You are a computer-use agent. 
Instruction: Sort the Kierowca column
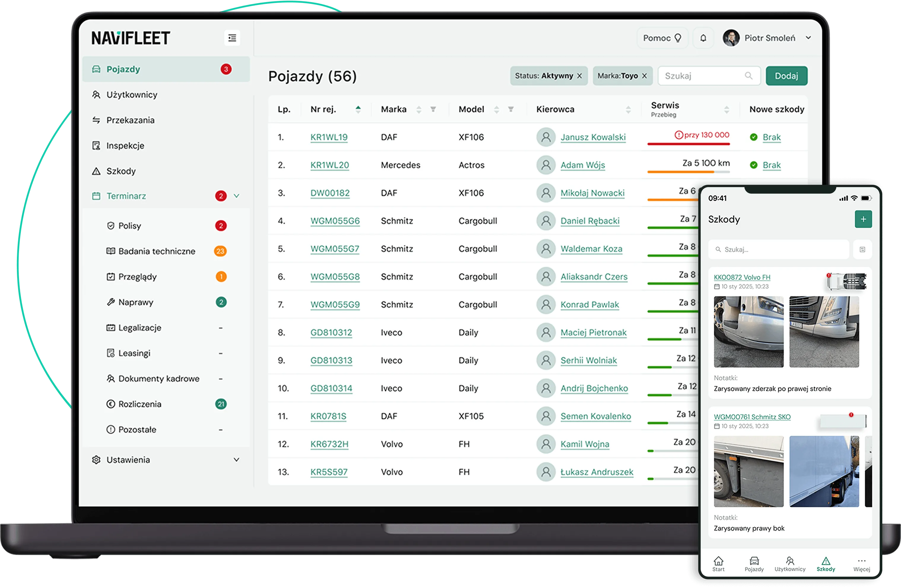[628, 109]
